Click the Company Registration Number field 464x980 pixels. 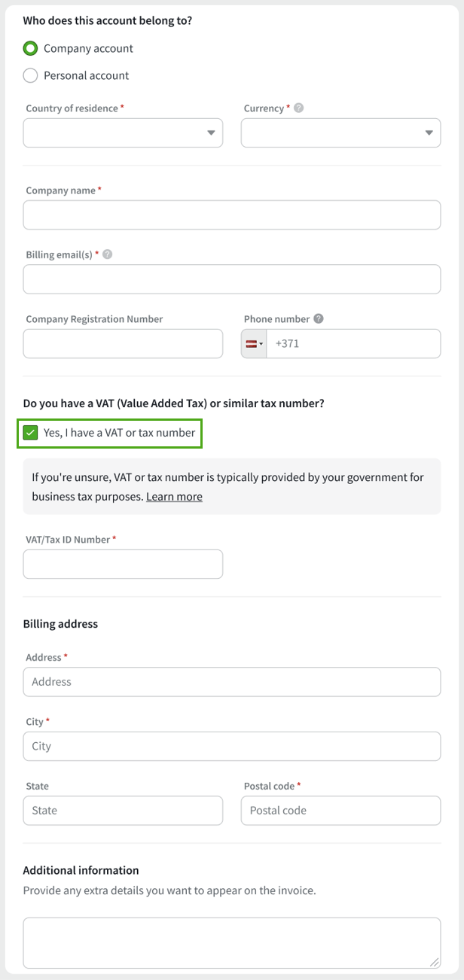click(123, 343)
